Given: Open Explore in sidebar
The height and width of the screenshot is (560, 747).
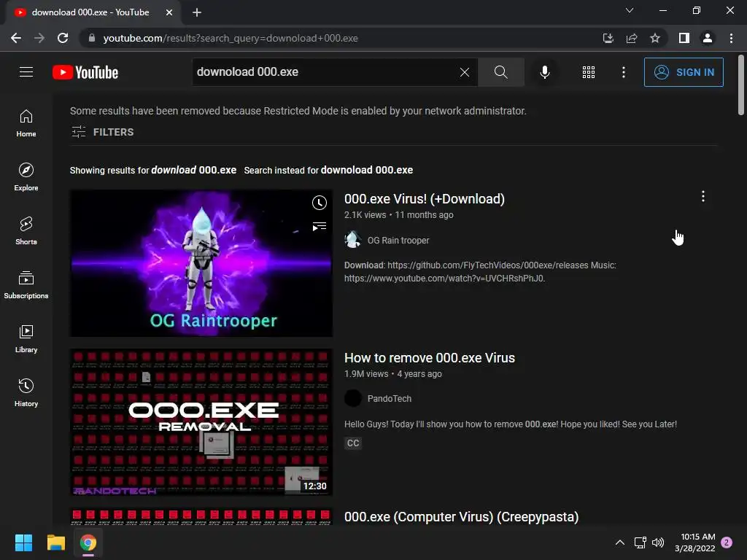Looking at the screenshot, I should [26, 177].
